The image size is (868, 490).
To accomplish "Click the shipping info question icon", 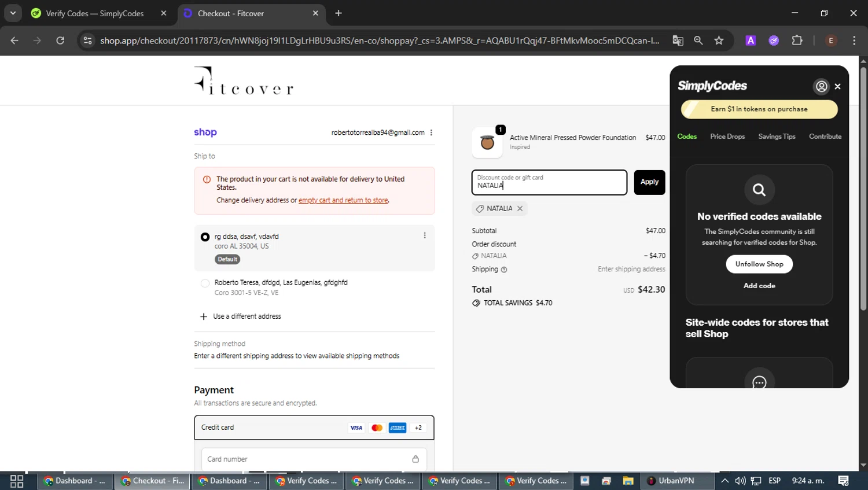I will [504, 270].
